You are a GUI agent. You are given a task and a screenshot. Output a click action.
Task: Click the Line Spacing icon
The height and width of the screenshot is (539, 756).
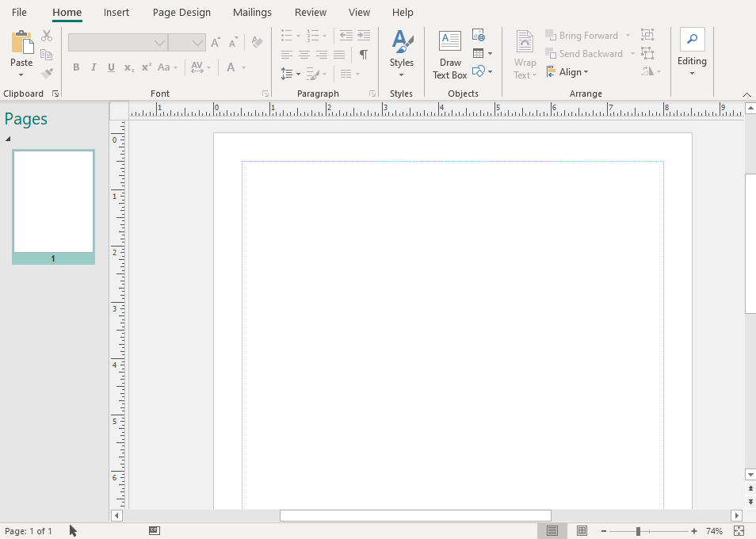click(x=287, y=74)
